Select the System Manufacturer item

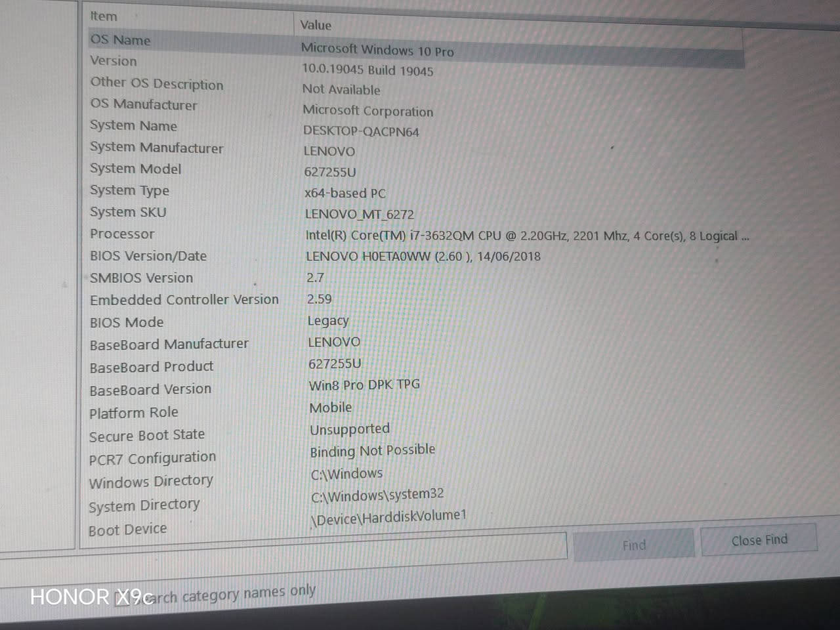157,148
